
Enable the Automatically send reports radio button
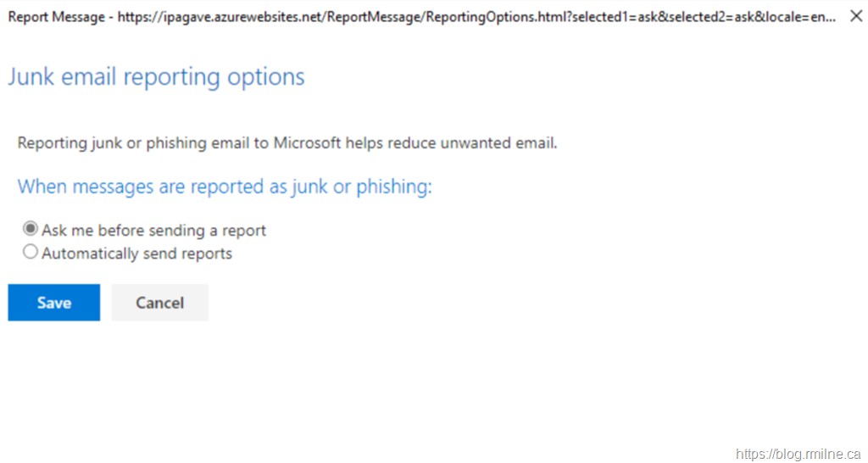tap(31, 252)
